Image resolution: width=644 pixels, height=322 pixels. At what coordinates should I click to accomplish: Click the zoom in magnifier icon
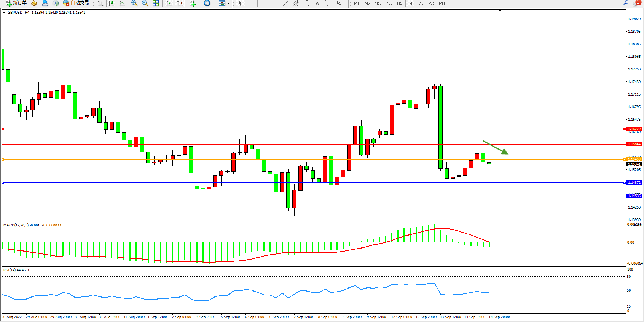pyautogui.click(x=134, y=3)
